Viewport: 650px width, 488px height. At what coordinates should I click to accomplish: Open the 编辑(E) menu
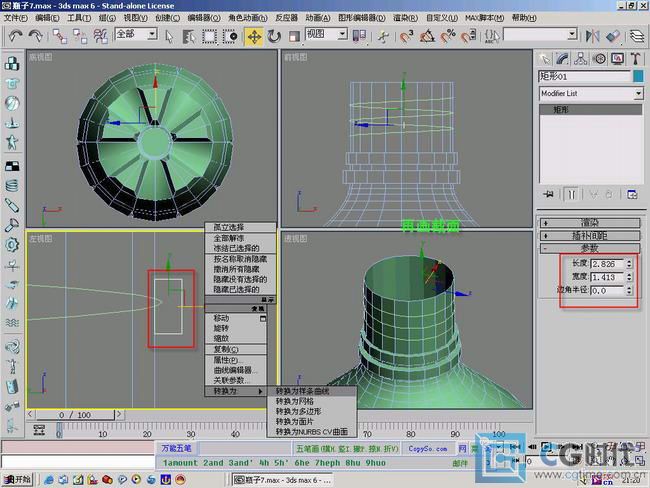coord(47,18)
